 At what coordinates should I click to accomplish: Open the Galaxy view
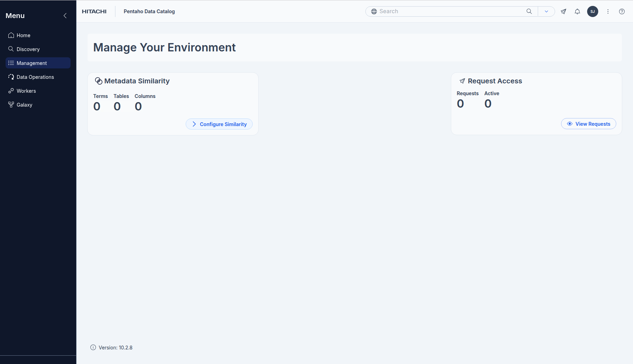coord(24,105)
